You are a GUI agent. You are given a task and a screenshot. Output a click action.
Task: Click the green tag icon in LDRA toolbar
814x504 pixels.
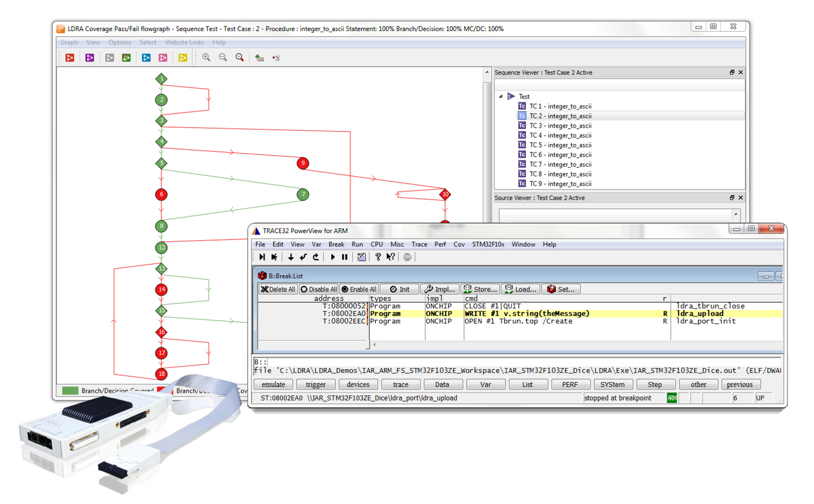259,58
